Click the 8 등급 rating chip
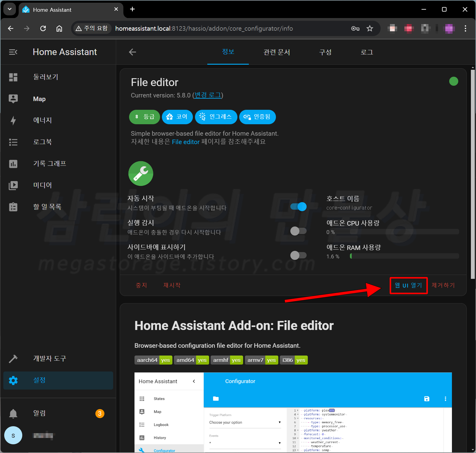The height and width of the screenshot is (453, 476). tap(144, 117)
